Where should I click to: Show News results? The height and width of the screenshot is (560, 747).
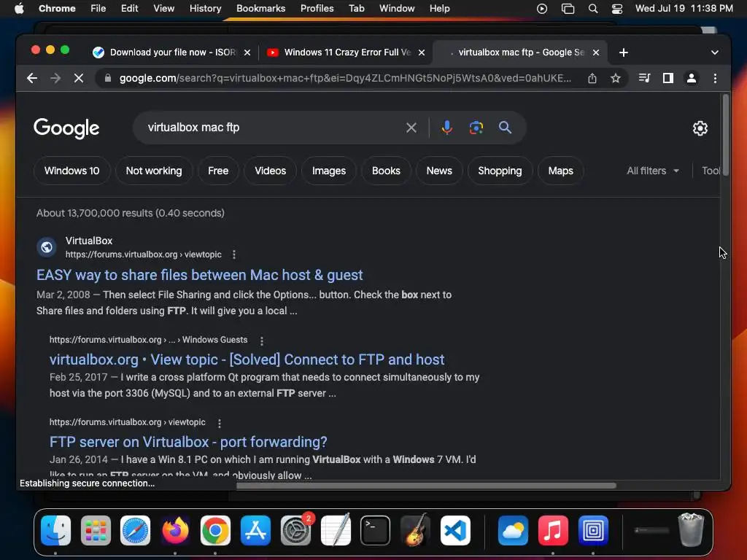tap(439, 171)
